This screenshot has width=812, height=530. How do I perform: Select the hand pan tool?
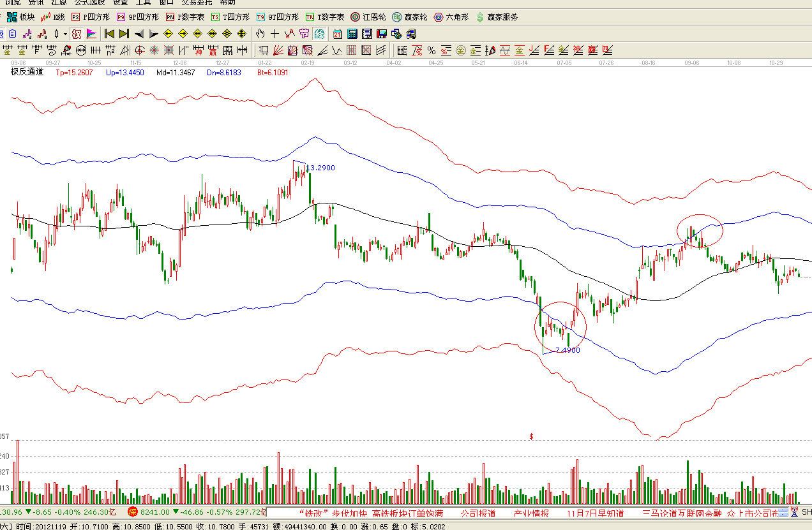(x=260, y=34)
